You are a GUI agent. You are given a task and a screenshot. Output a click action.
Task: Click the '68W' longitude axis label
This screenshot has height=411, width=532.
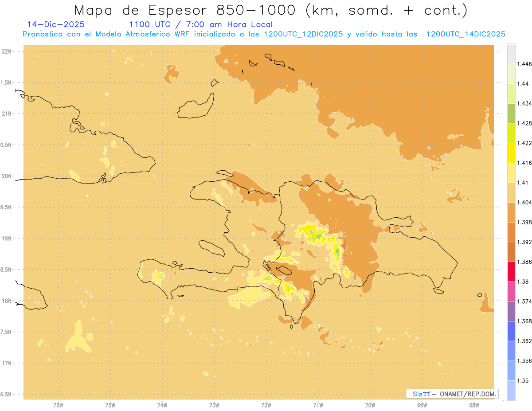[x=474, y=405]
